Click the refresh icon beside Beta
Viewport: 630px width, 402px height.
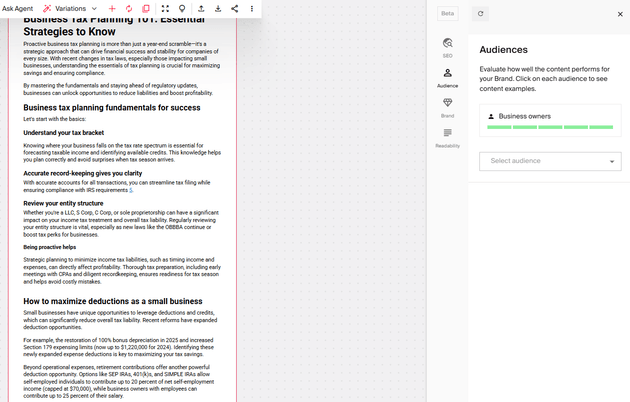(481, 14)
